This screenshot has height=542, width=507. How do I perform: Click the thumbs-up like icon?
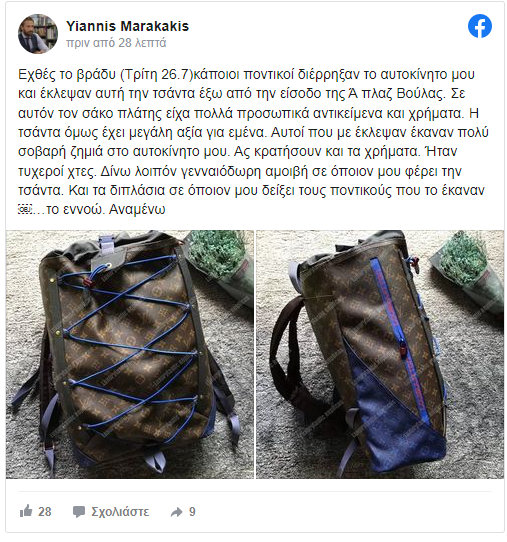(26, 511)
